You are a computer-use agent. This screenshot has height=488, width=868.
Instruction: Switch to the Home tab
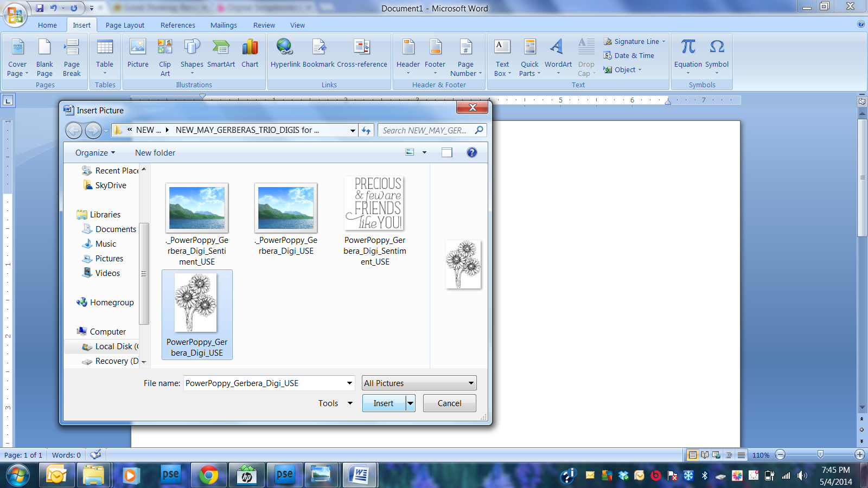tap(47, 25)
